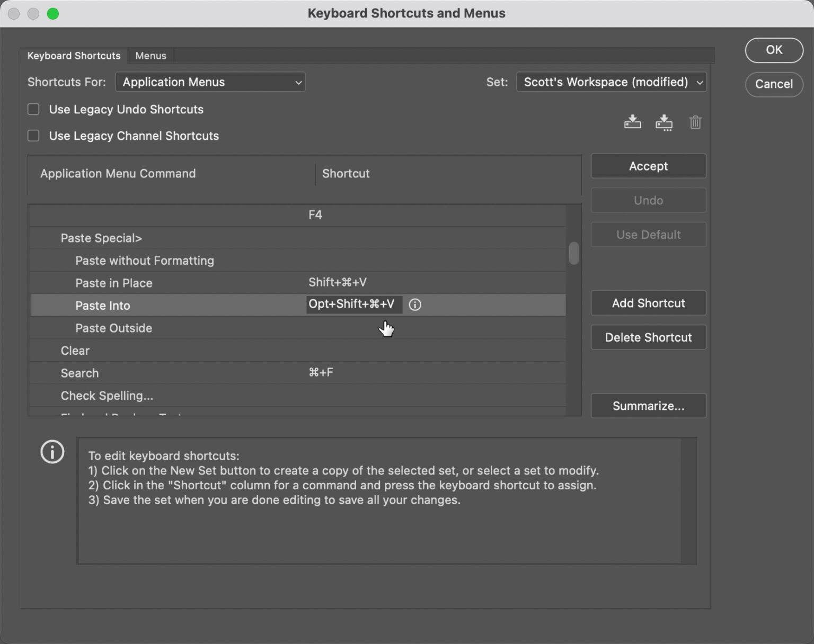Open the Set dropdown for Scott's Workspace
Screen dimensions: 814x644
coord(611,82)
